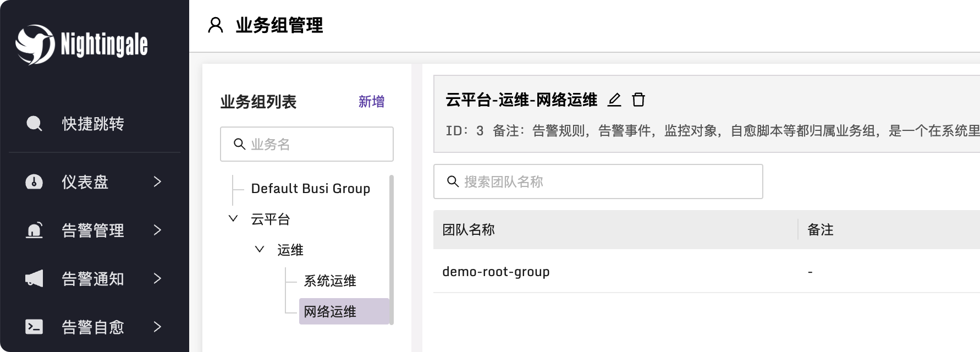Expand the 告警管理 submenu arrow

pyautogui.click(x=157, y=230)
